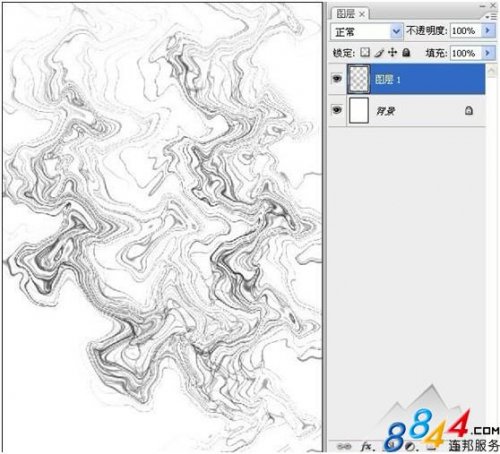
Task: Click the link layers icon
Action: pyautogui.click(x=344, y=446)
